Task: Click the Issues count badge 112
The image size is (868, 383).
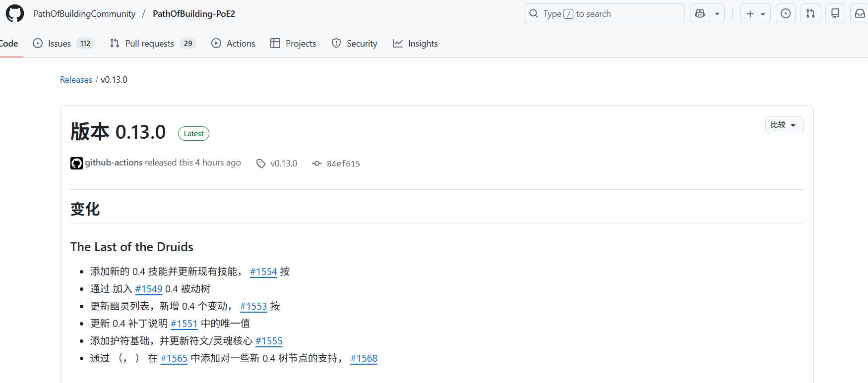Action: pyautogui.click(x=85, y=44)
